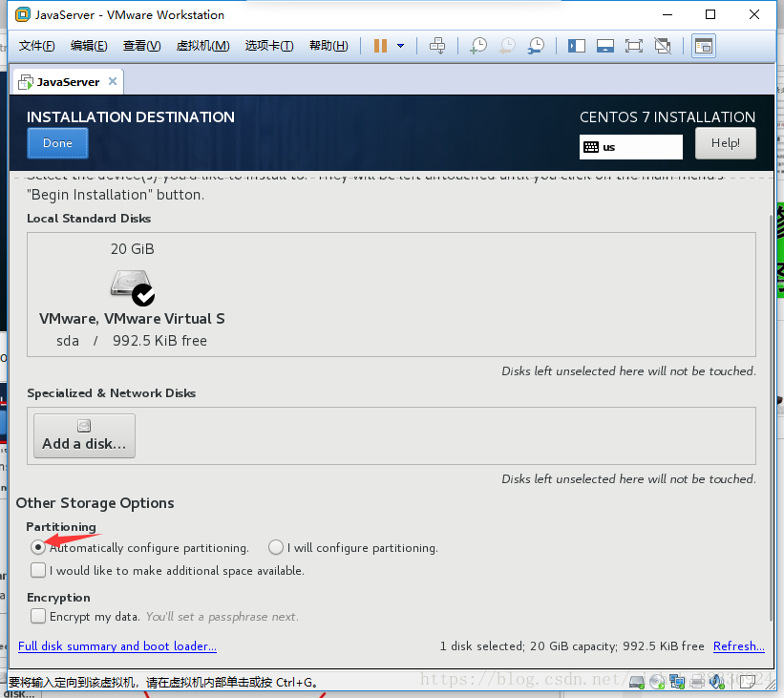Revert to the previous snapshot
Viewport: 784px width, 698px height.
507,46
